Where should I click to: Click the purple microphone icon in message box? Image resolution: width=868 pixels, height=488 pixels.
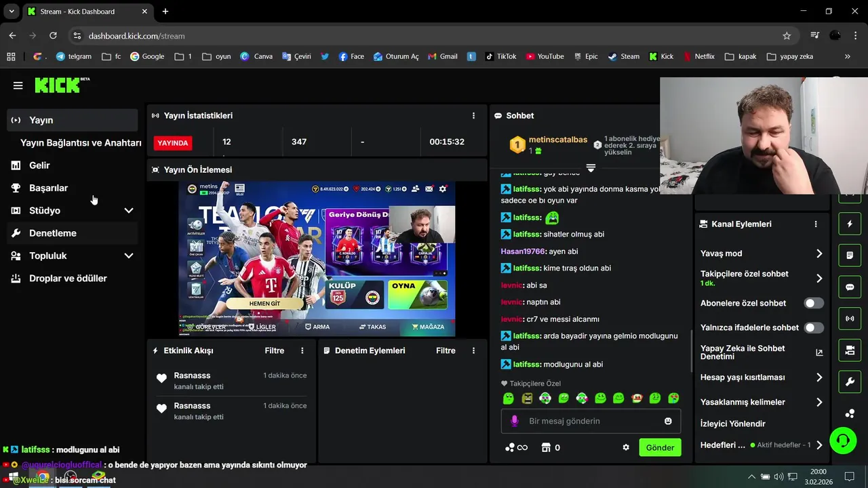tap(514, 421)
